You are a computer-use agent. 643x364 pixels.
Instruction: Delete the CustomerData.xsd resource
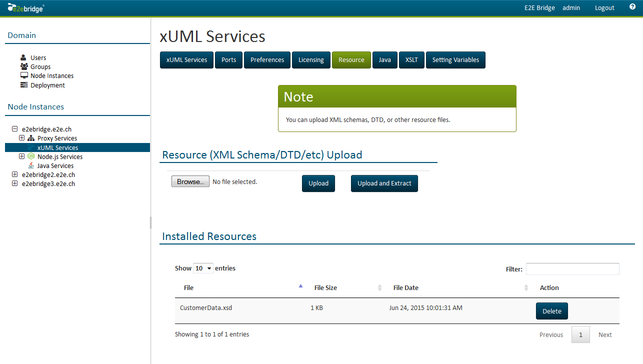[x=551, y=310]
